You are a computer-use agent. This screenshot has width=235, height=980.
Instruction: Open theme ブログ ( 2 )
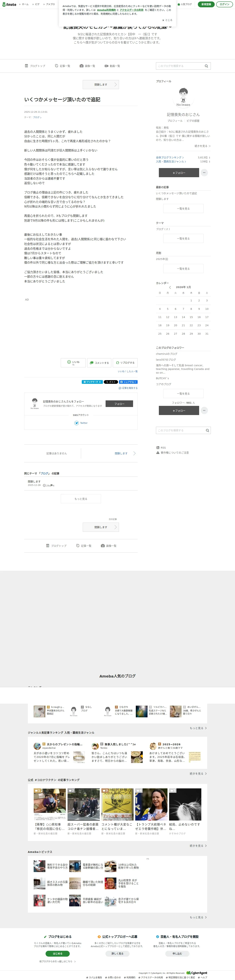tap(163, 229)
